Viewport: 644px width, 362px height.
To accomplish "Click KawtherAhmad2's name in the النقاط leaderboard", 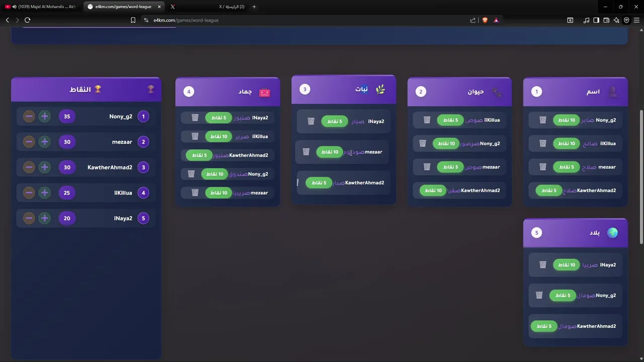I will [110, 167].
